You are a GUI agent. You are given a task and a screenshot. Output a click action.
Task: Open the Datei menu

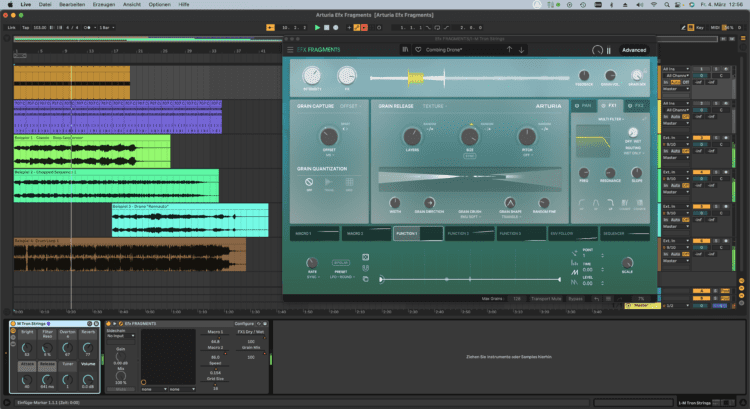[45, 4]
